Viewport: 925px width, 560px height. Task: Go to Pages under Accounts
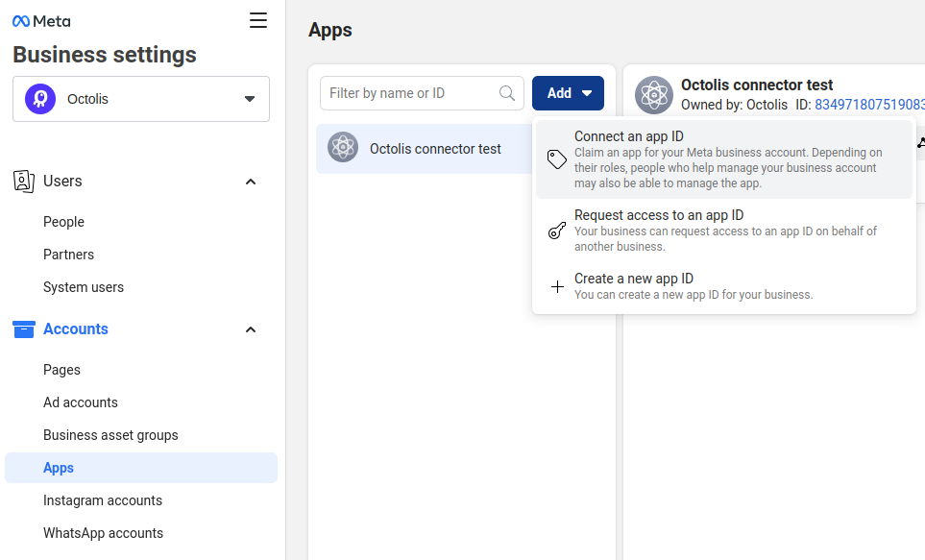[x=61, y=370]
